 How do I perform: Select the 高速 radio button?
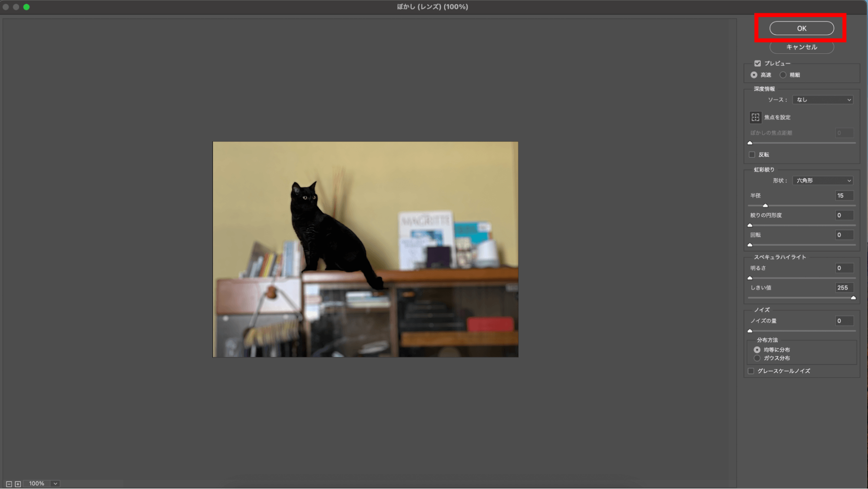tap(754, 75)
